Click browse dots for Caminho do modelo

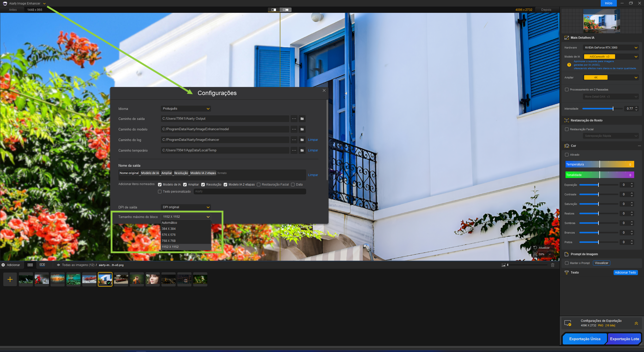tap(294, 129)
